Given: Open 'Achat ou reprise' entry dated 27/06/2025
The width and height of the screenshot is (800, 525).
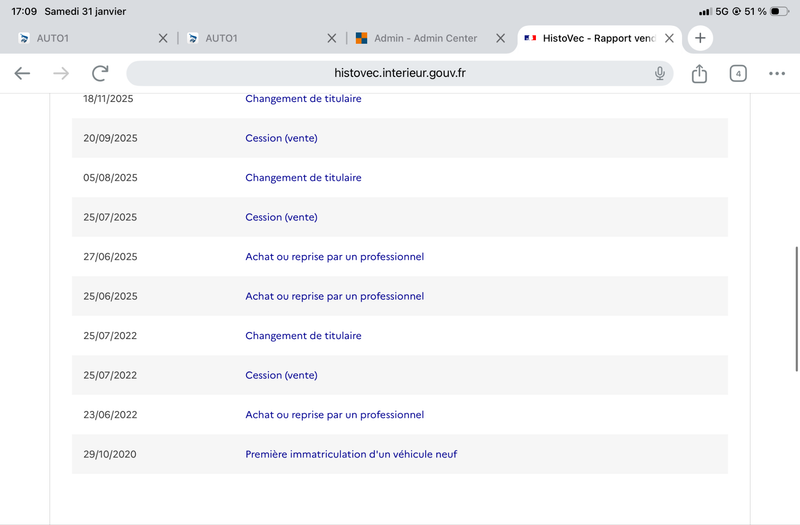Looking at the screenshot, I should click(334, 257).
